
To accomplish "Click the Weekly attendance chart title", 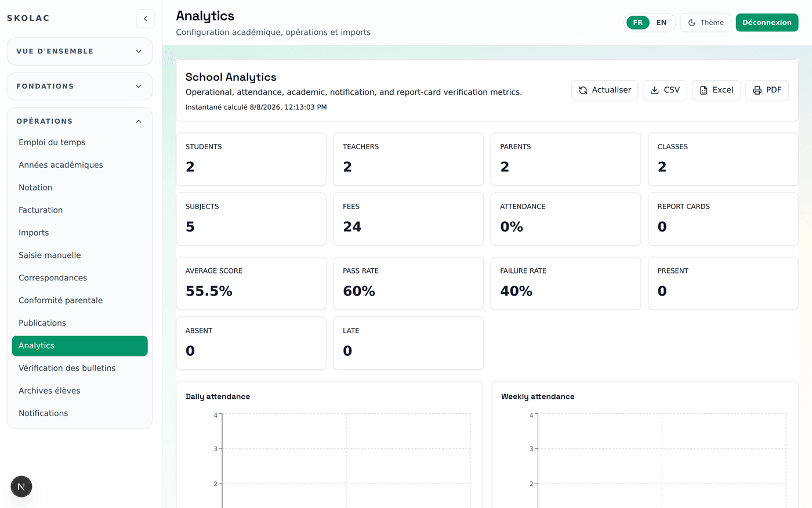I will [538, 397].
